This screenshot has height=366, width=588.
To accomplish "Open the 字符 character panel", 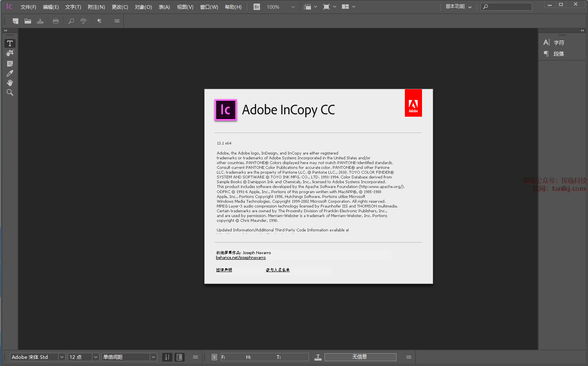I will click(559, 43).
